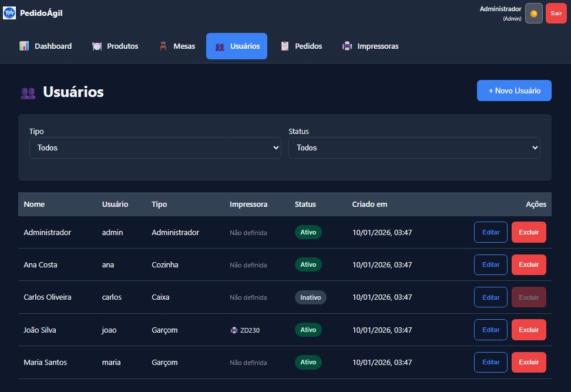Click the Mesas chair icon
The image size is (571, 392).
[163, 46]
